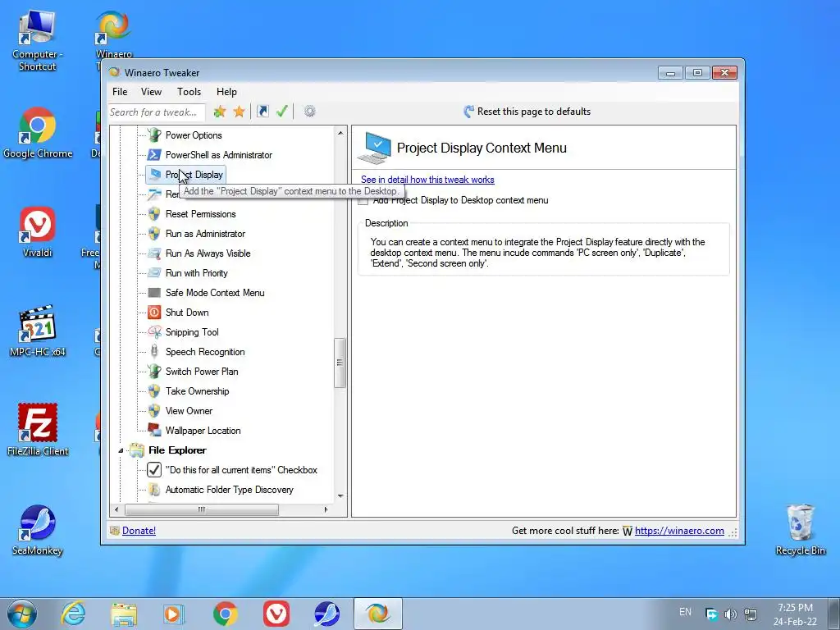Click the PowerShell as Administrator icon
Screen dimensions: 840x630
[154, 155]
